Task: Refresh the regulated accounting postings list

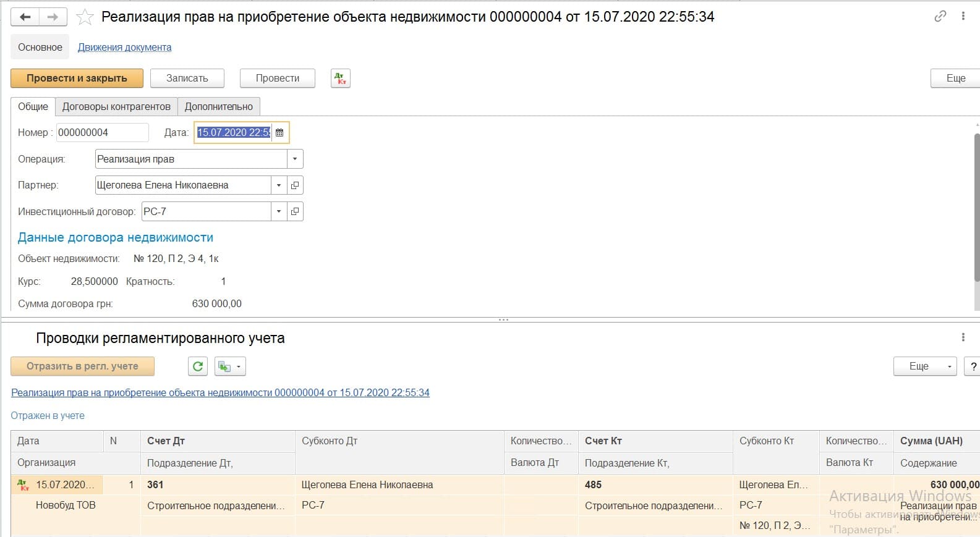Action: [198, 366]
